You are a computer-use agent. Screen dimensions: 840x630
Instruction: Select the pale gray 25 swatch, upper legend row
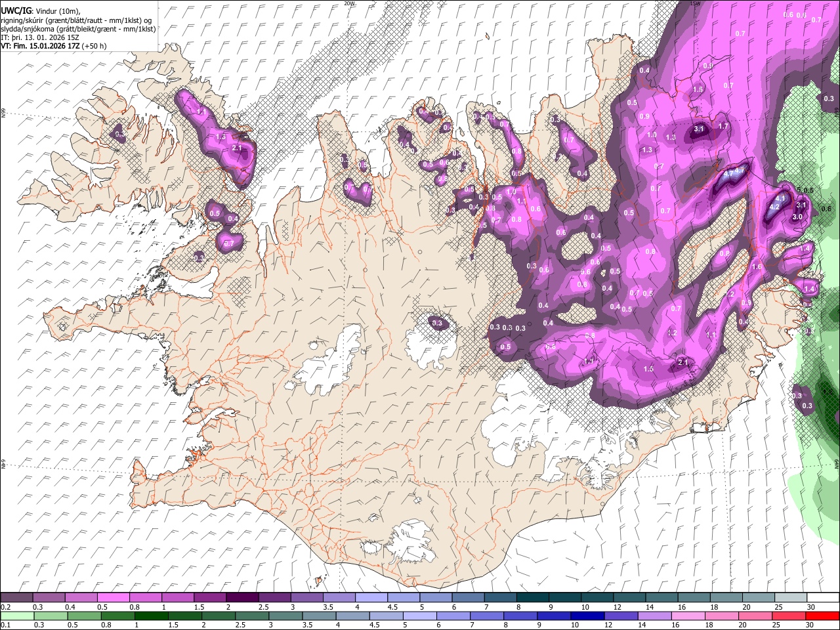(x=789, y=597)
